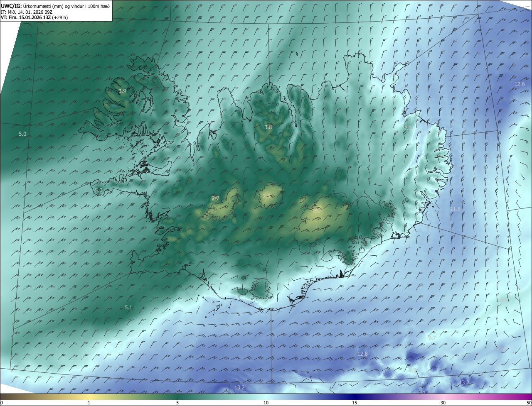The height and width of the screenshot is (406, 532).
Task: Click the colour scale tick label 5
Action: click(177, 403)
